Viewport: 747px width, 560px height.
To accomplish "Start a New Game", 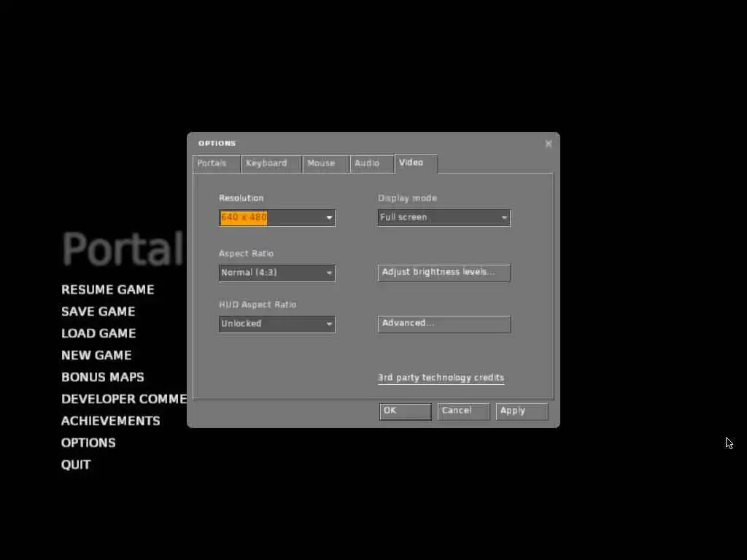I will point(96,355).
